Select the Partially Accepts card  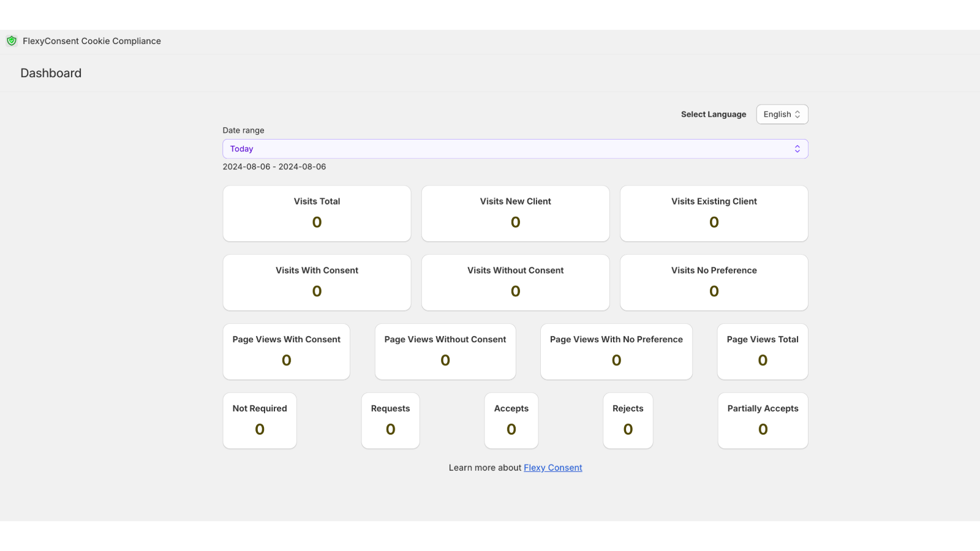pos(762,421)
